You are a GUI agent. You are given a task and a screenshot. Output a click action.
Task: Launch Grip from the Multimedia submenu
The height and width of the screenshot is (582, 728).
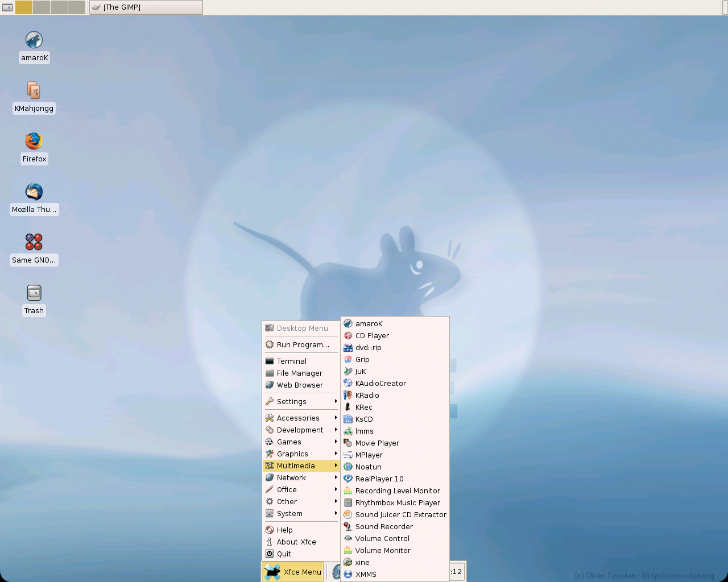click(395, 359)
